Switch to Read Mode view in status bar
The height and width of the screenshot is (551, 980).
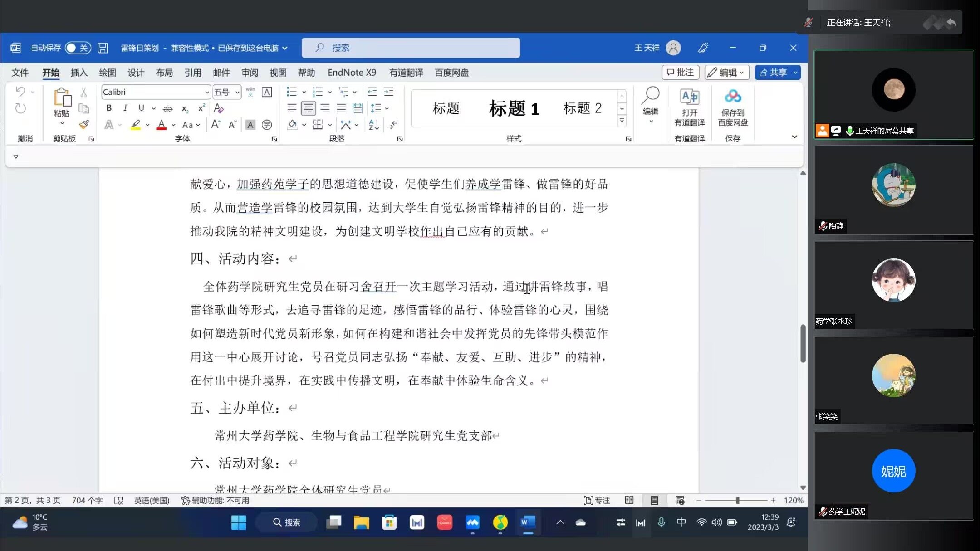(x=629, y=500)
